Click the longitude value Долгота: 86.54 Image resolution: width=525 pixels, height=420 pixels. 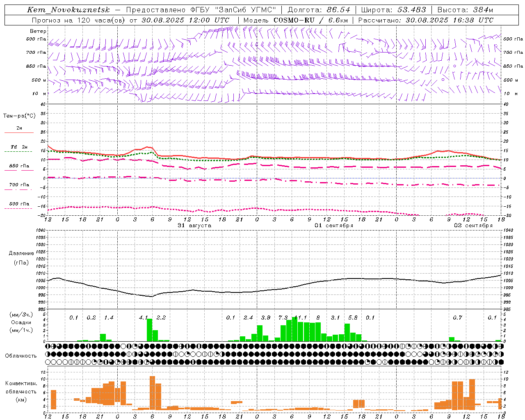319,10
